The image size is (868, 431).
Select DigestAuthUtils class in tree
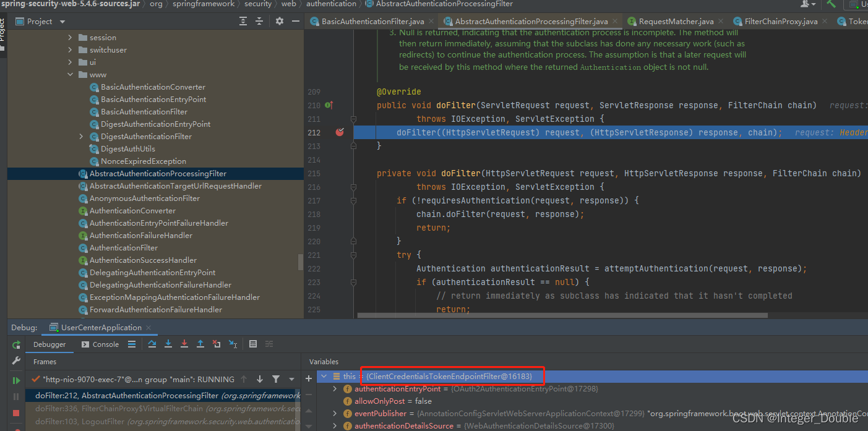pos(128,149)
